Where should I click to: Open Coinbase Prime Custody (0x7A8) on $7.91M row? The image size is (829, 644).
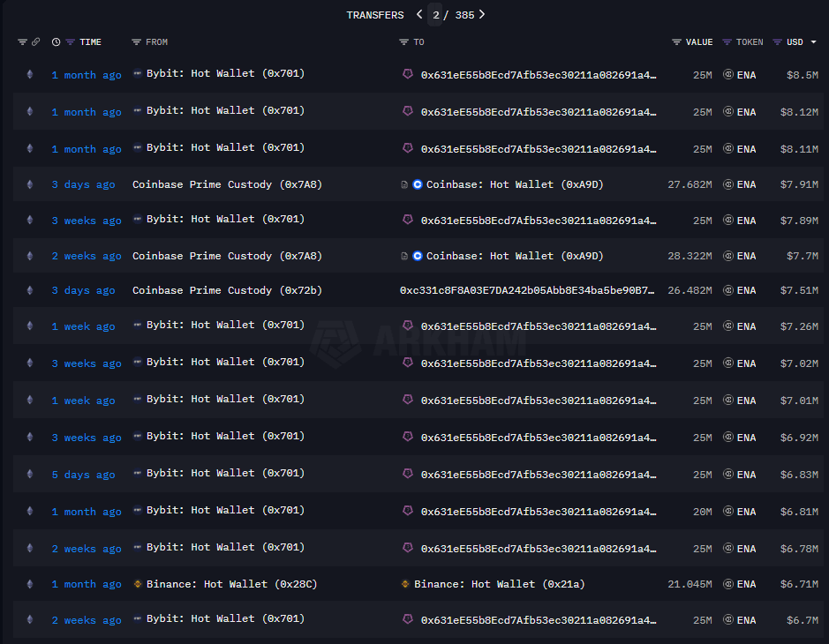pos(227,184)
